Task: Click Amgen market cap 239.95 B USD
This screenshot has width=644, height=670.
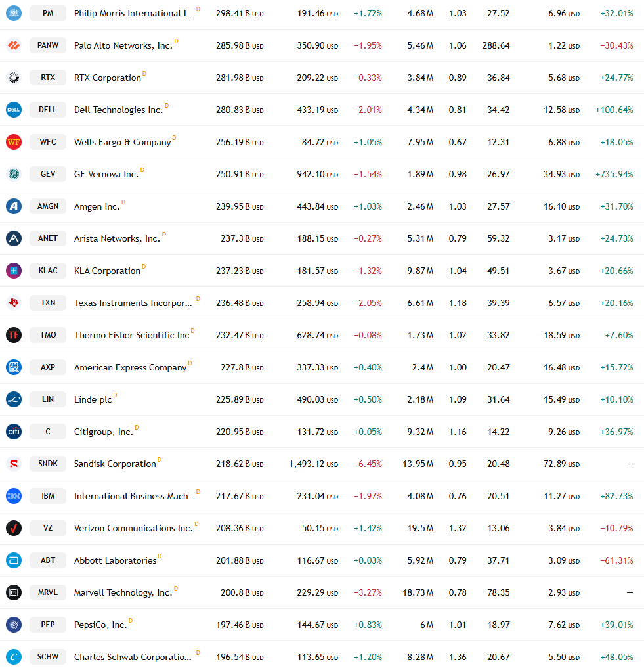Action: (x=240, y=207)
